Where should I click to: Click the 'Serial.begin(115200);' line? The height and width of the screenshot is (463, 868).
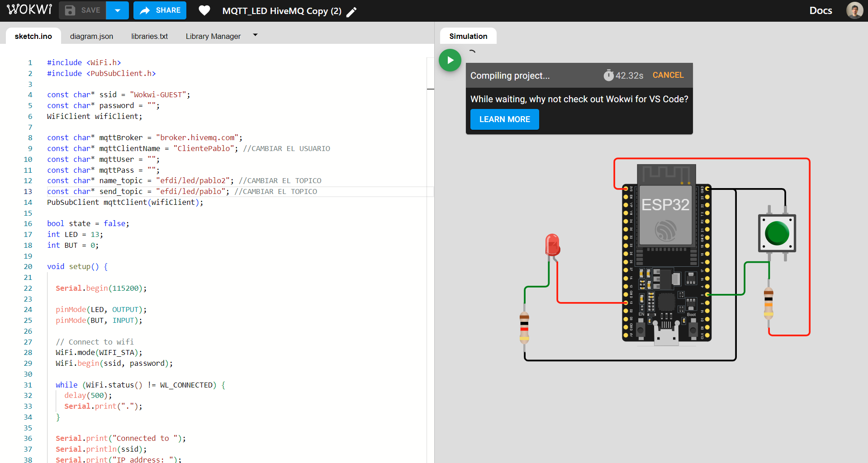[x=101, y=288]
